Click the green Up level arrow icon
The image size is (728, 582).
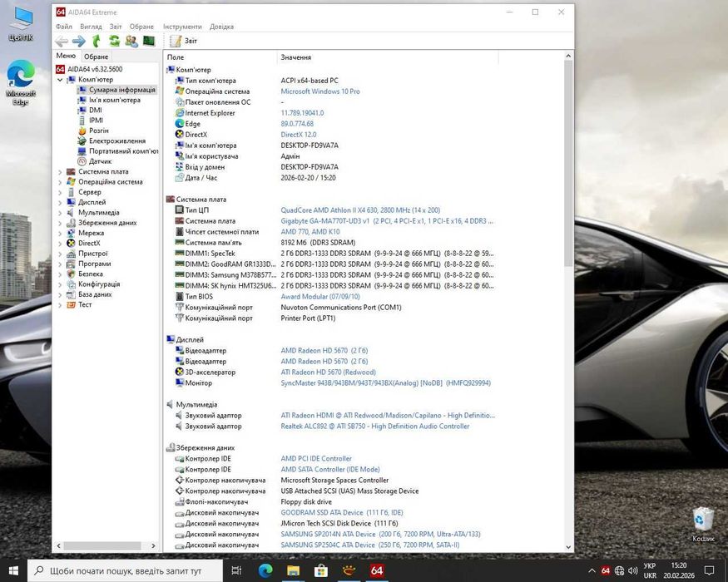click(97, 42)
